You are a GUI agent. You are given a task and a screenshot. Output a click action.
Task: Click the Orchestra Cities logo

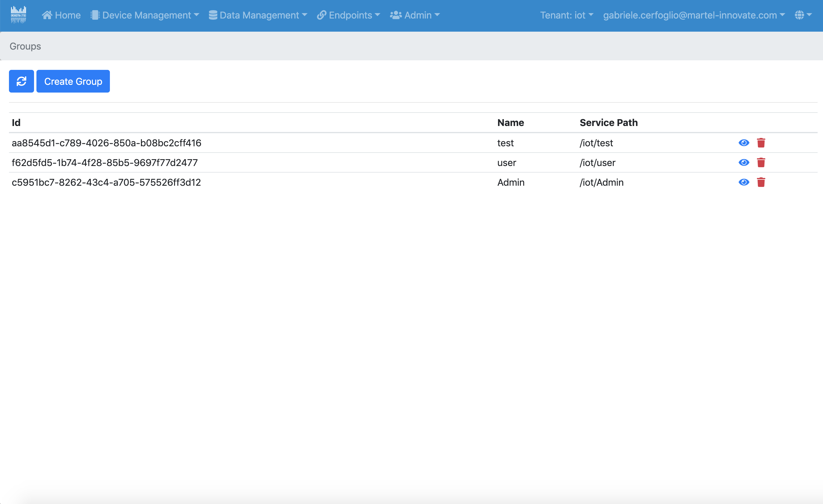coord(19,15)
